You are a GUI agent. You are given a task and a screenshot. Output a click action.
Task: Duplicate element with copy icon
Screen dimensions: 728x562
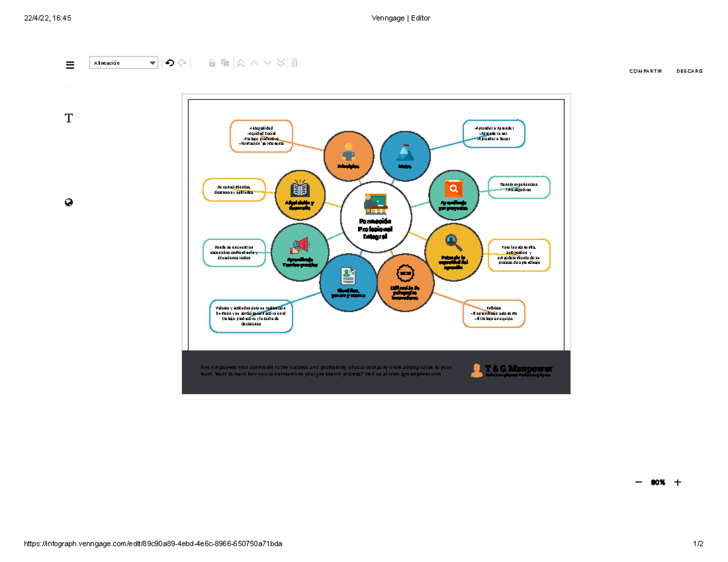pos(225,62)
